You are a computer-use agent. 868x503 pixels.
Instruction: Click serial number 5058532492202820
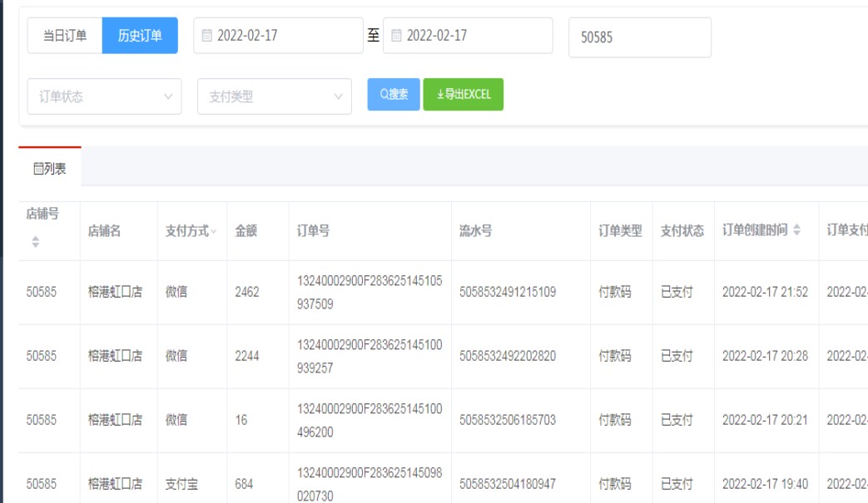tap(508, 356)
